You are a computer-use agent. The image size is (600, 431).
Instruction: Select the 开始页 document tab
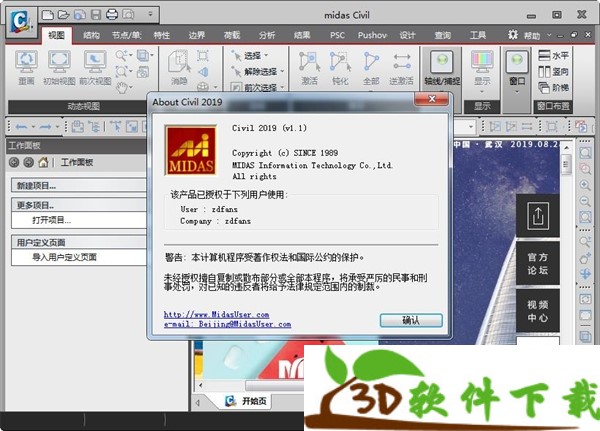click(246, 401)
